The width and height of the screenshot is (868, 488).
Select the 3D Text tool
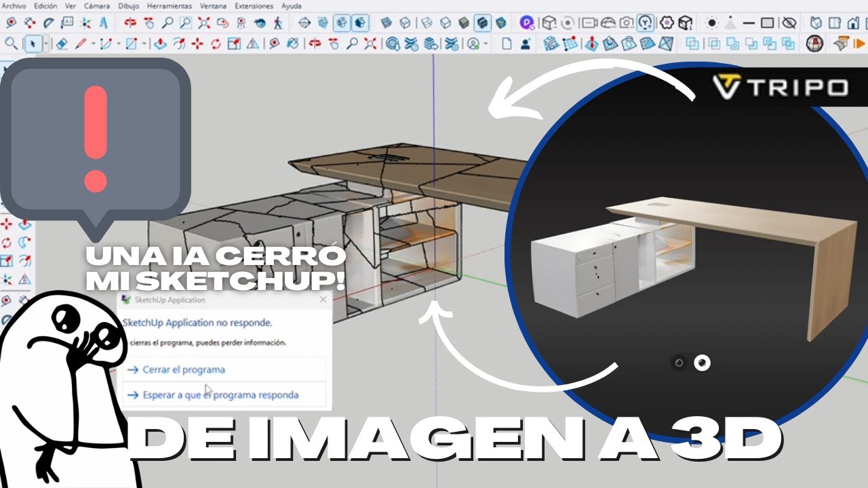coord(104,22)
